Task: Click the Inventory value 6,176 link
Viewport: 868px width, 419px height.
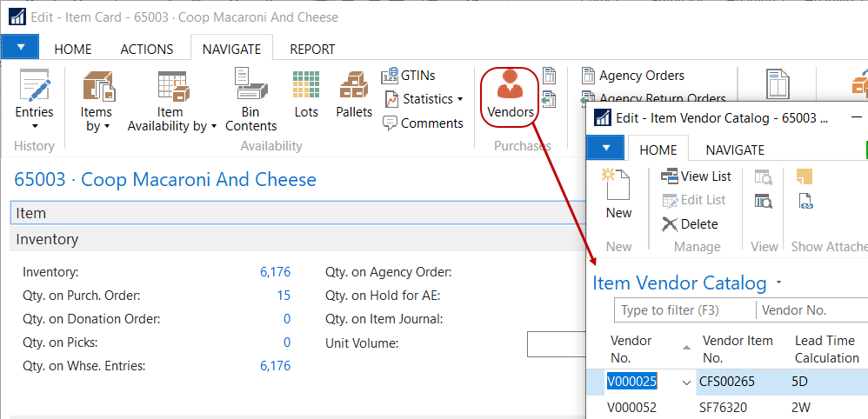Action: point(275,272)
